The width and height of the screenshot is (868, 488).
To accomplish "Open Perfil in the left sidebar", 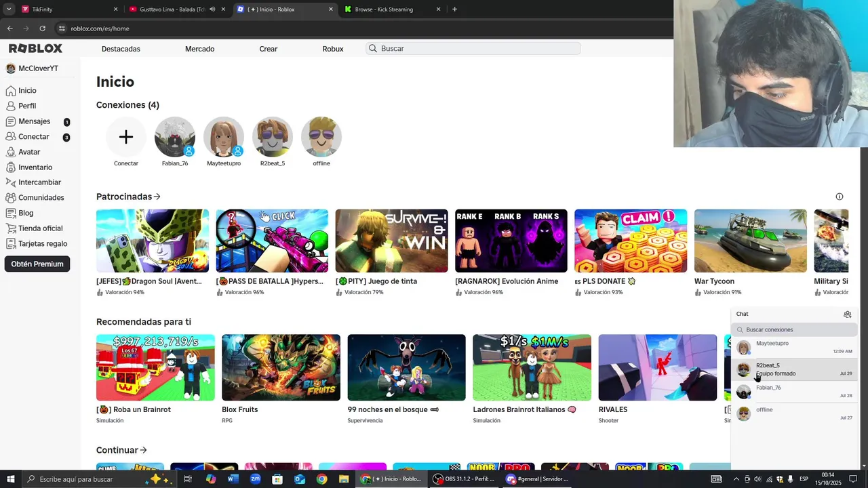I will click(27, 106).
